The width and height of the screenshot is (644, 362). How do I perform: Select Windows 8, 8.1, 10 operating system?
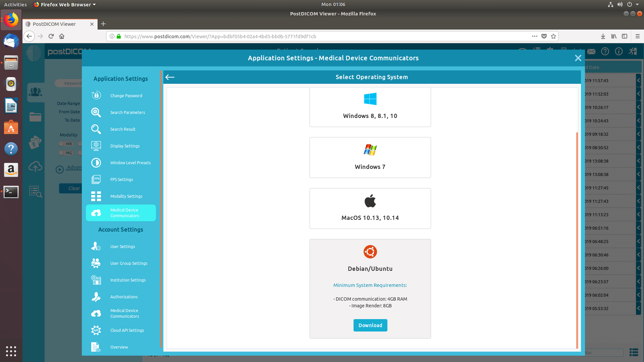pyautogui.click(x=370, y=106)
